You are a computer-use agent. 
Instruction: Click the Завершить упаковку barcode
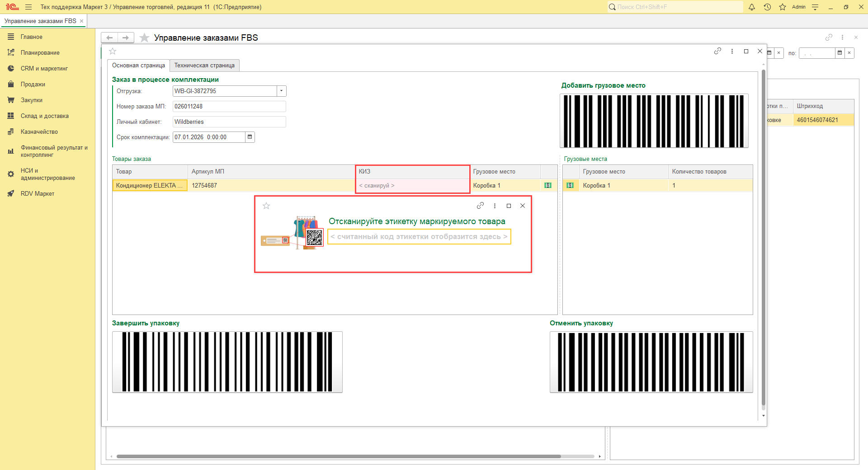[x=227, y=362]
